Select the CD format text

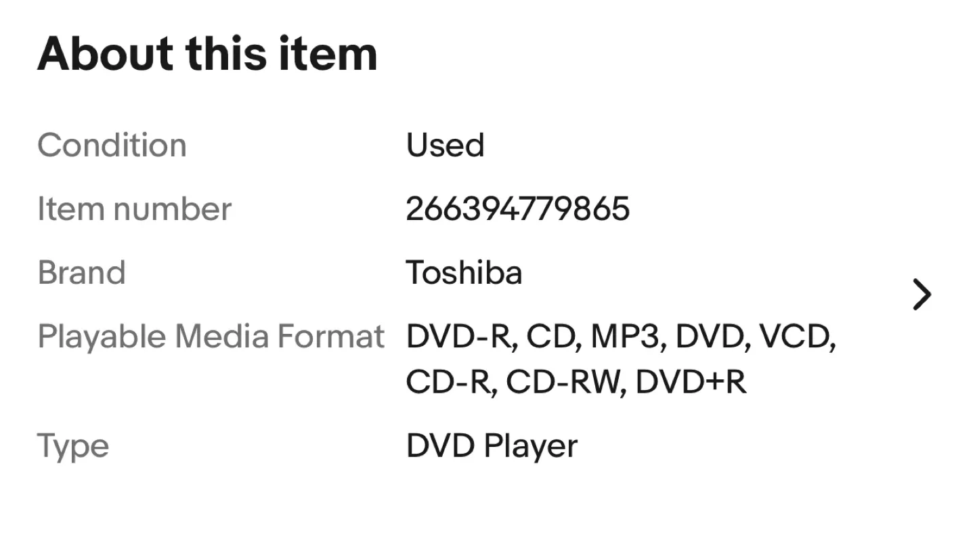point(550,336)
